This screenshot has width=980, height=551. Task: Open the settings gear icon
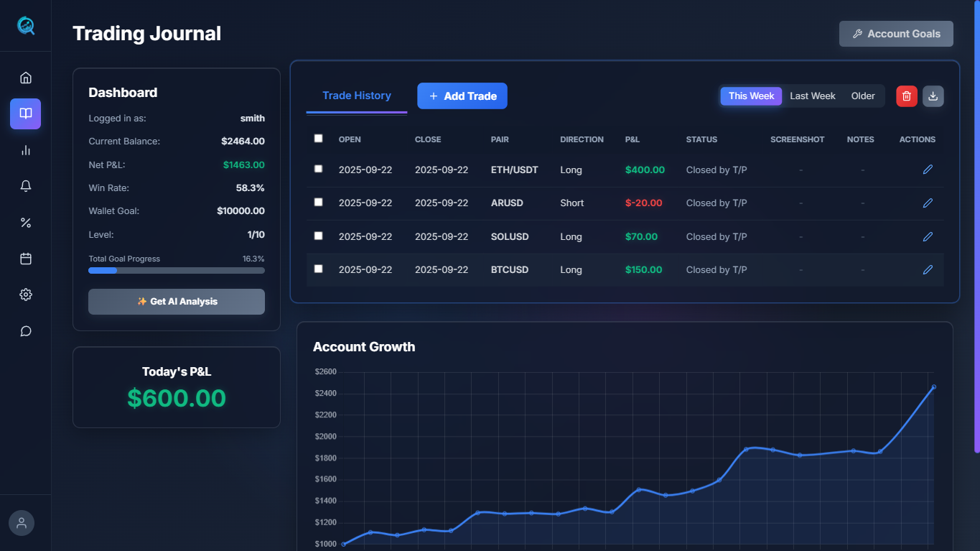point(26,295)
